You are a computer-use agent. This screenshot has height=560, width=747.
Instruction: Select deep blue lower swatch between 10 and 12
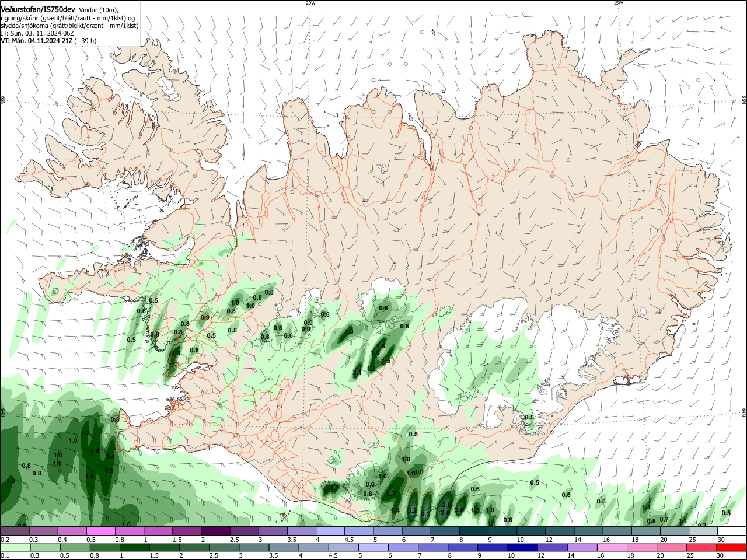522,547
